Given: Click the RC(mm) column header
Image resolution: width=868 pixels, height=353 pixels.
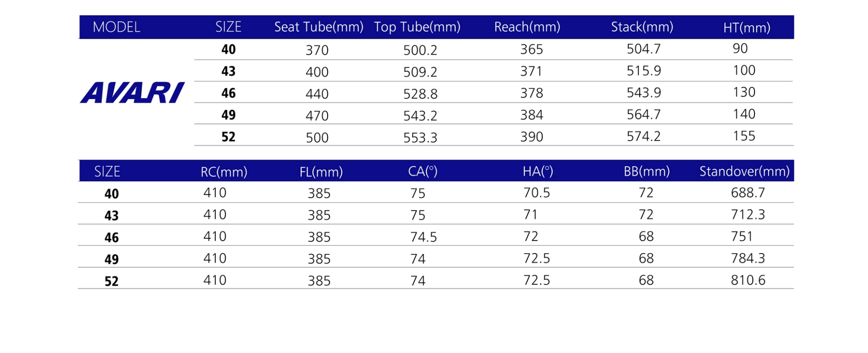Looking at the screenshot, I should (x=224, y=172).
